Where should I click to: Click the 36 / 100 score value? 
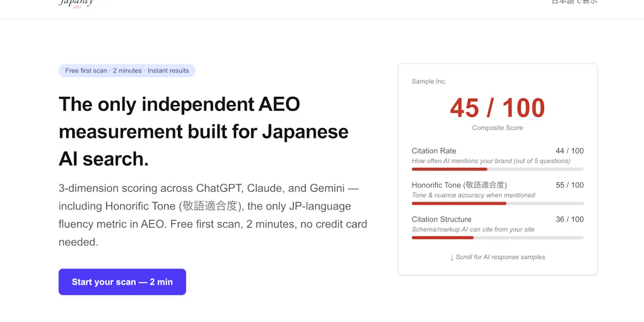click(570, 219)
